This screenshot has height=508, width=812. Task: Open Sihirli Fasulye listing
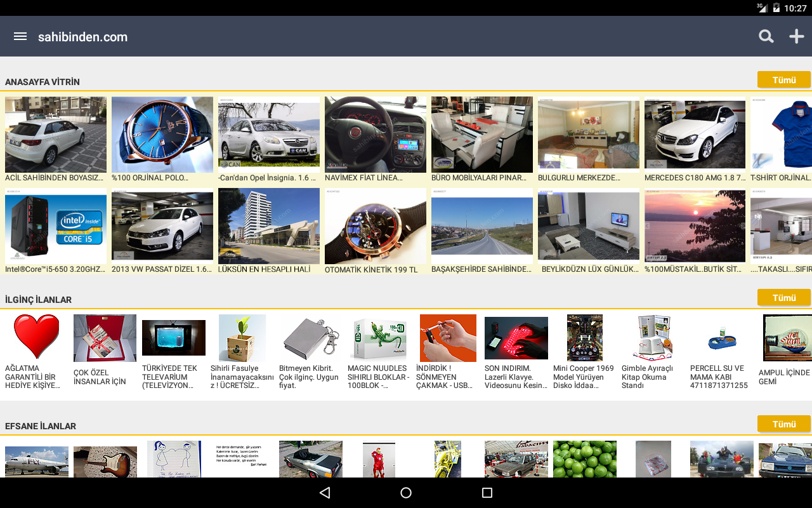[x=242, y=352]
